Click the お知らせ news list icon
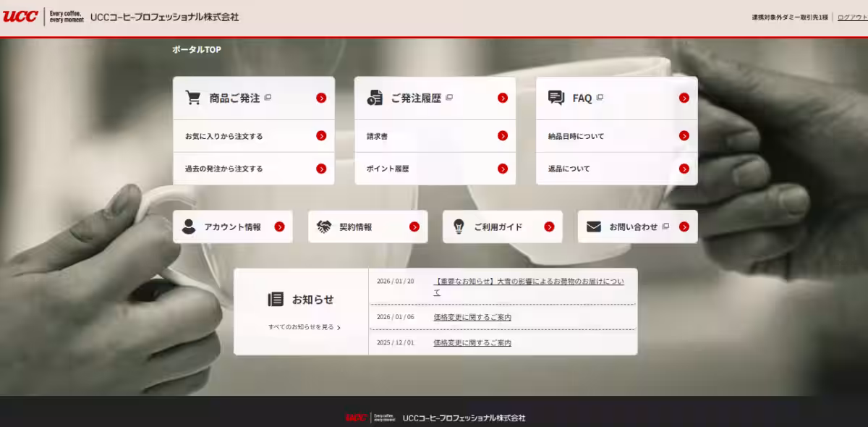Viewport: 868px width, 427px height. pyautogui.click(x=277, y=300)
